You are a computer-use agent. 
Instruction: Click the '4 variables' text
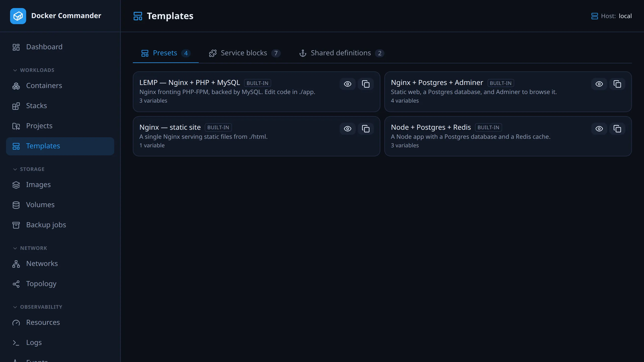coord(405,101)
